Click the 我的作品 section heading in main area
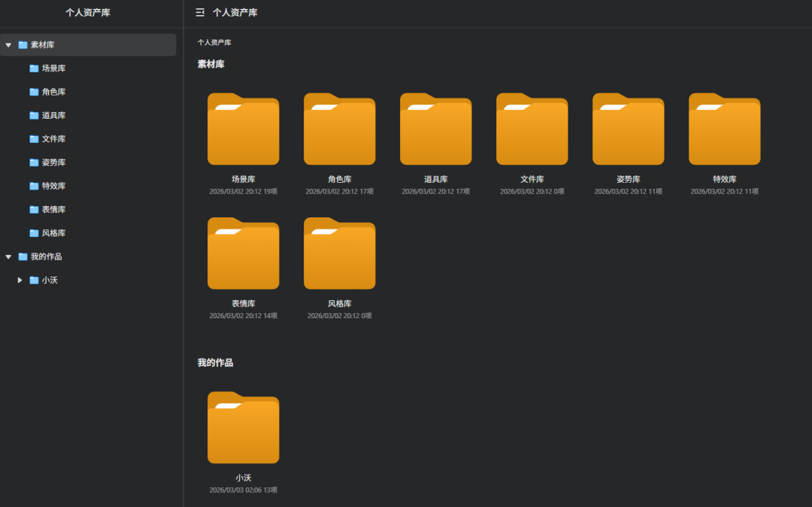Viewport: 812px width, 507px height. pyautogui.click(x=216, y=363)
